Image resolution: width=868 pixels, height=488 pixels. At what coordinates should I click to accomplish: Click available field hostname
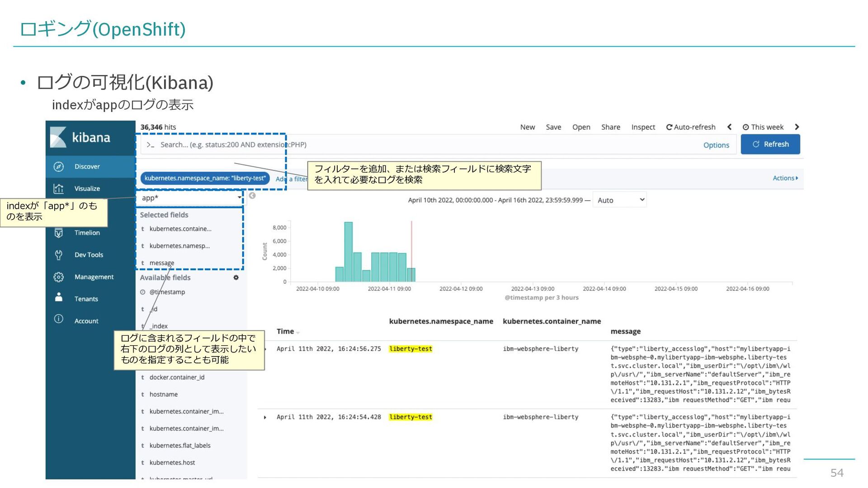pos(164,394)
